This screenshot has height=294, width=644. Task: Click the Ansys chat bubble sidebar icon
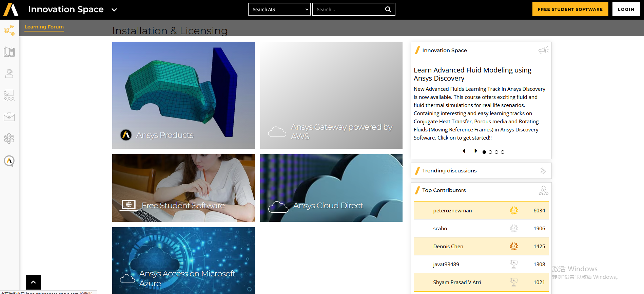click(x=9, y=161)
